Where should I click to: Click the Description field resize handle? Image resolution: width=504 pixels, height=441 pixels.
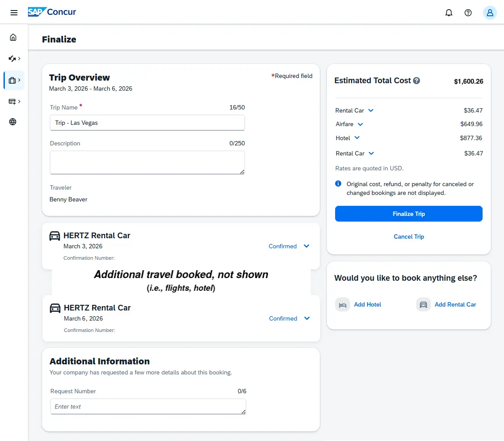(242, 172)
